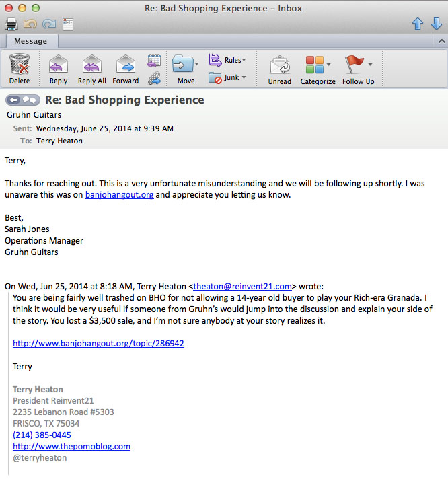
Task: Go to next message with down arrow
Action: (437, 24)
